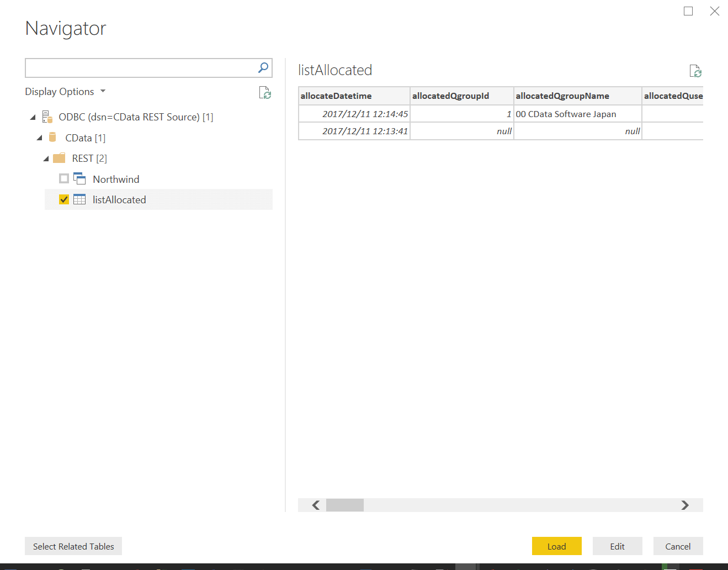Collapse the ODBC data source node

click(x=33, y=117)
